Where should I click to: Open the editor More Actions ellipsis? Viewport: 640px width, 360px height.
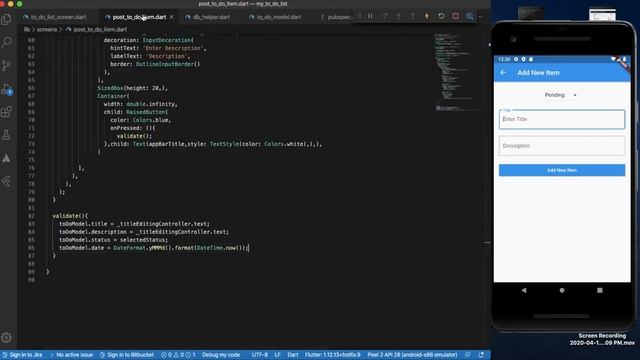click(481, 17)
